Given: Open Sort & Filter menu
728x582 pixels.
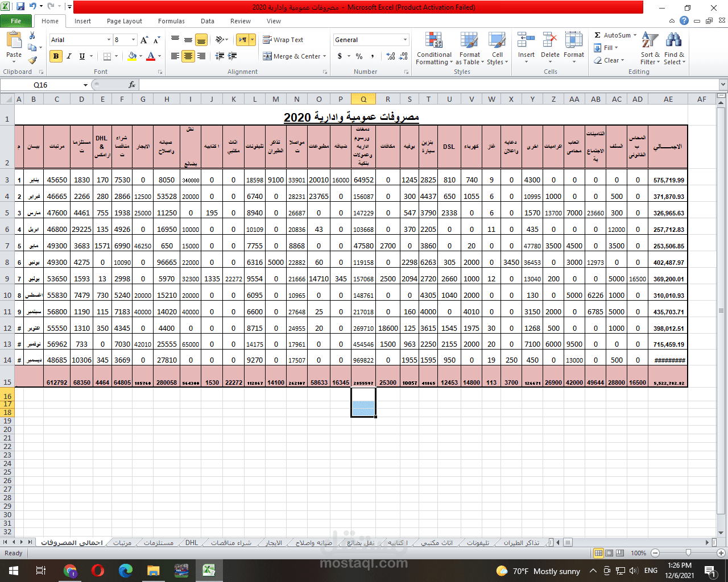Looking at the screenshot, I should point(650,49).
